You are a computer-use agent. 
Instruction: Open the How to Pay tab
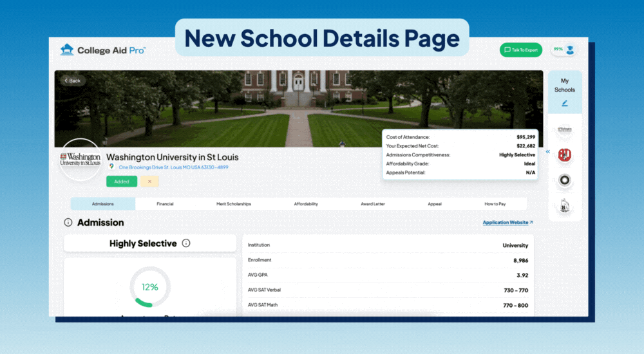pos(495,203)
